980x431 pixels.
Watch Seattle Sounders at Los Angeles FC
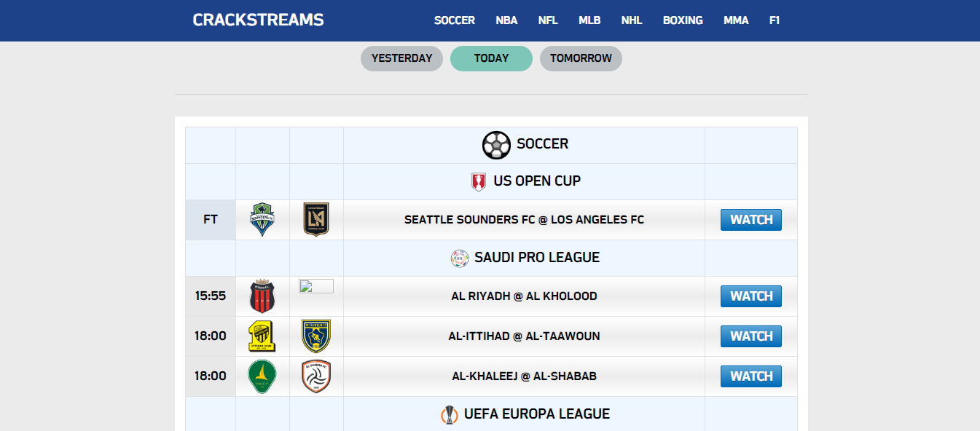[x=750, y=220]
